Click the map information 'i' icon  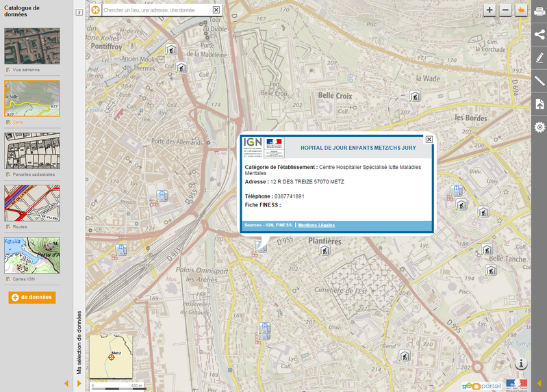pos(522,364)
